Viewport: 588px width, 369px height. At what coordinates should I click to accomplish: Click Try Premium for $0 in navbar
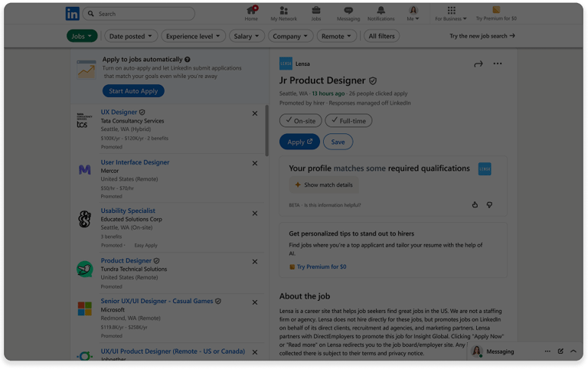click(496, 14)
